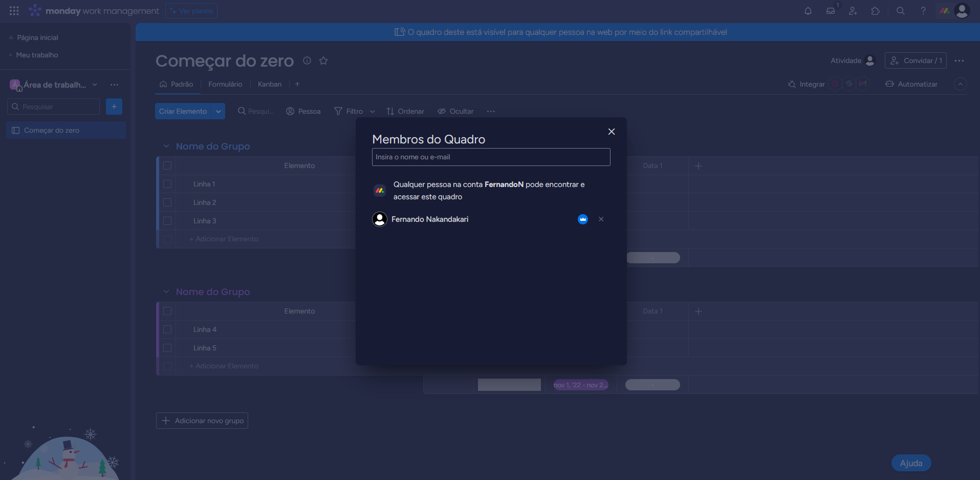Switch to the Kanban tab
The image size is (980, 480).
pos(270,84)
